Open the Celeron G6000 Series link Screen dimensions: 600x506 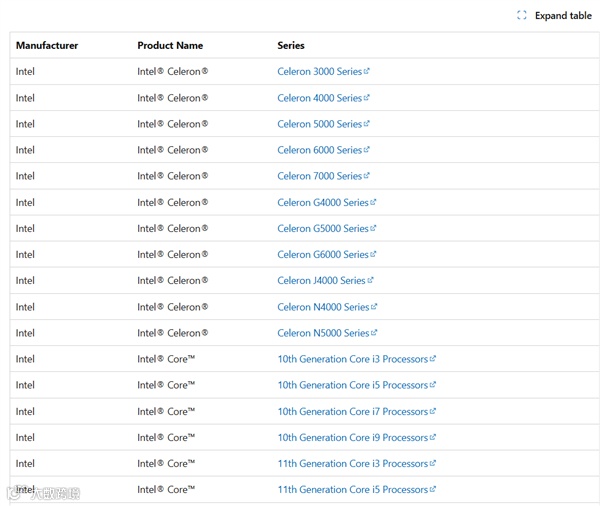point(327,255)
